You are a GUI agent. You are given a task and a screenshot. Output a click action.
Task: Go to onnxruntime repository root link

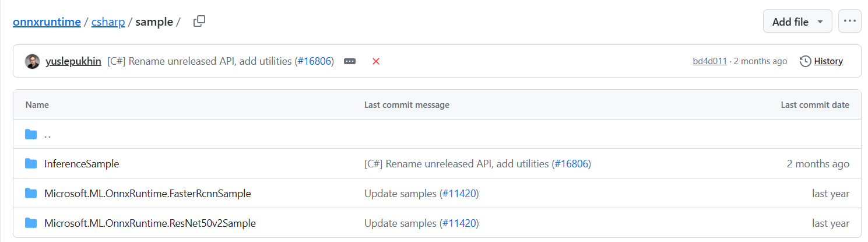point(47,22)
